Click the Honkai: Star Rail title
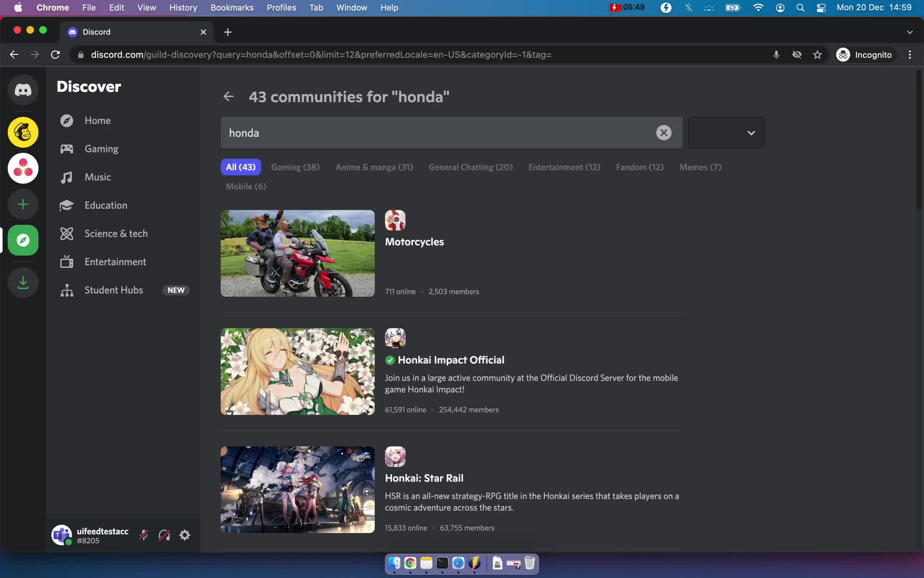924x578 pixels. (x=424, y=478)
